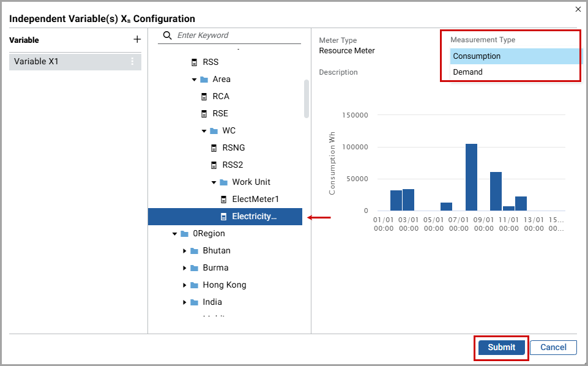Click the tree vertical scrollbar thumb

tap(306, 98)
